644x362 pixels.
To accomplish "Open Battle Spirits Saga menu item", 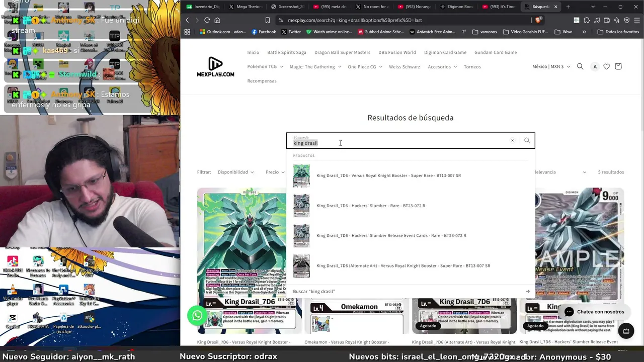I will (287, 52).
